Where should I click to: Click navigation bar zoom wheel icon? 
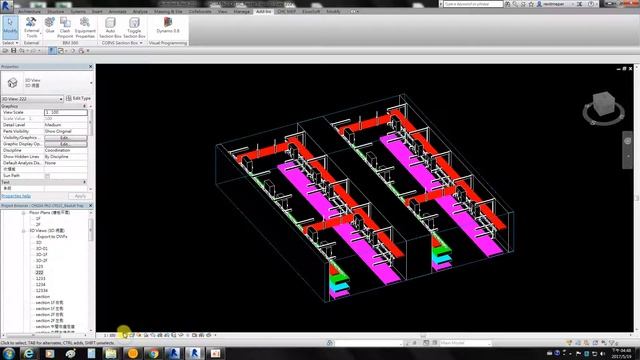tap(628, 141)
